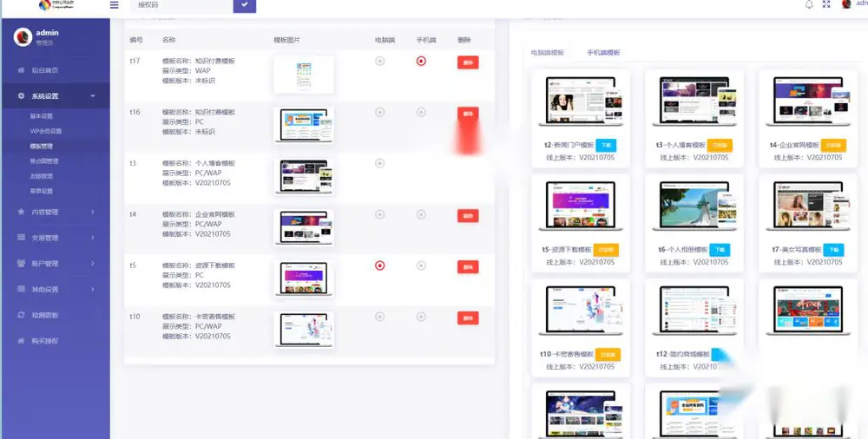This screenshot has height=439, width=868.
Task: Download the t6-个人相册模板
Action: click(720, 250)
